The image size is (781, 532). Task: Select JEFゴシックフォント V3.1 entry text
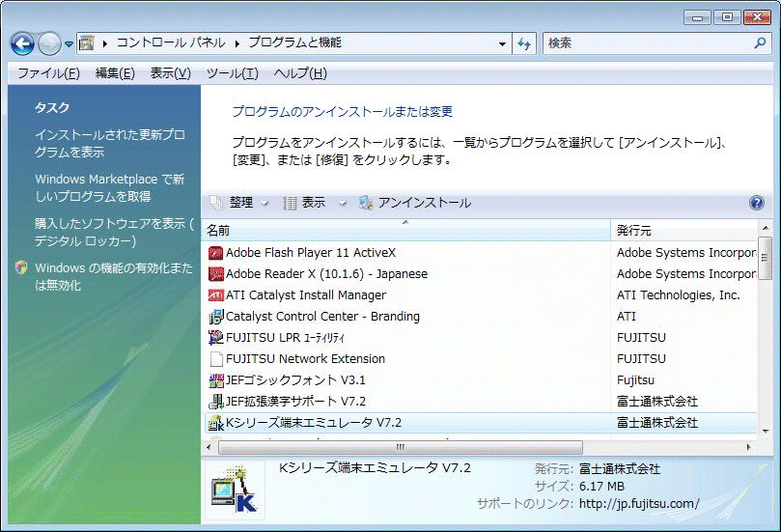(295, 380)
